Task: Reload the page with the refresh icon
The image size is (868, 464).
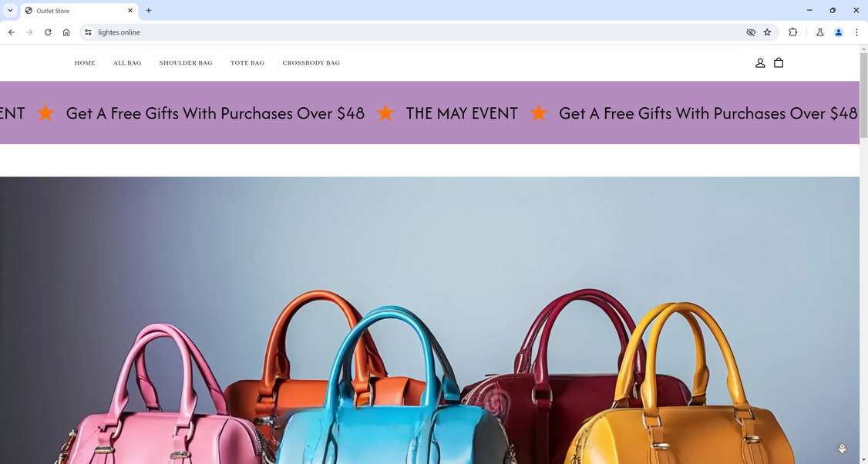Action: pos(48,32)
